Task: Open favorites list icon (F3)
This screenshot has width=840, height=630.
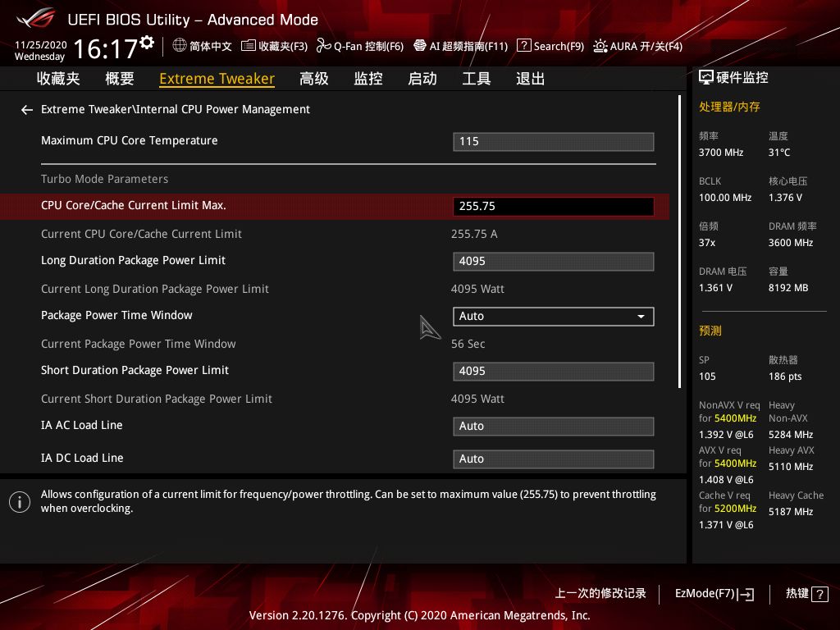Action: [x=248, y=46]
